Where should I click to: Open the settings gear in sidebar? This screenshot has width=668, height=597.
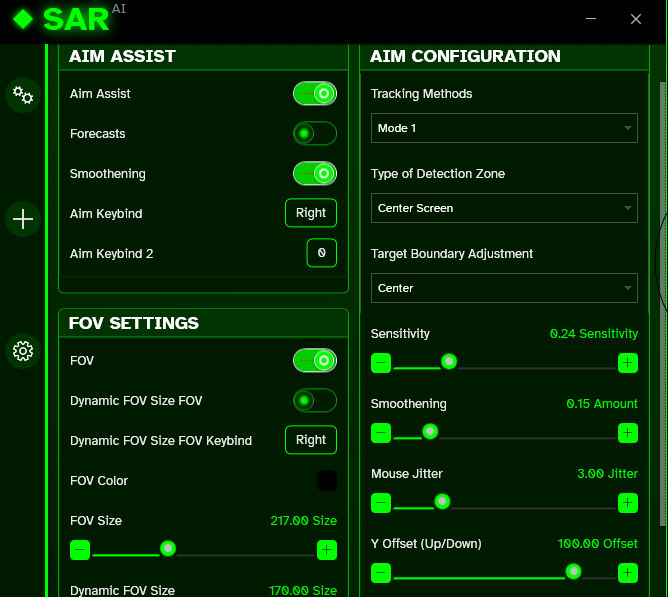23,351
